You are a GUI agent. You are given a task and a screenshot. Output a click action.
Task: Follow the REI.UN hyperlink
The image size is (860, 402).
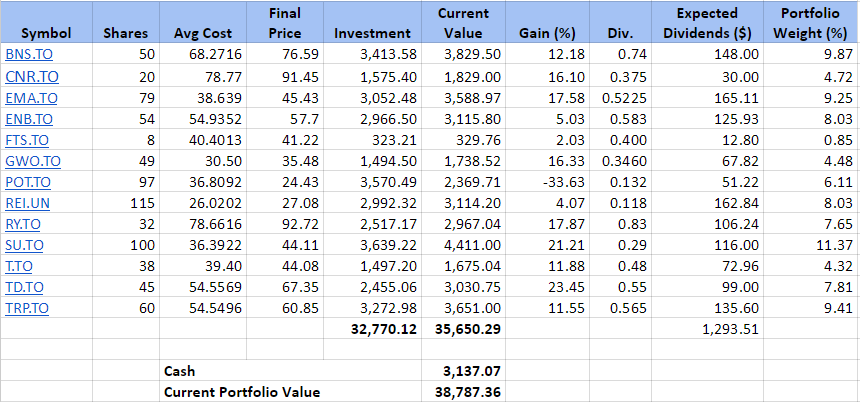point(27,203)
